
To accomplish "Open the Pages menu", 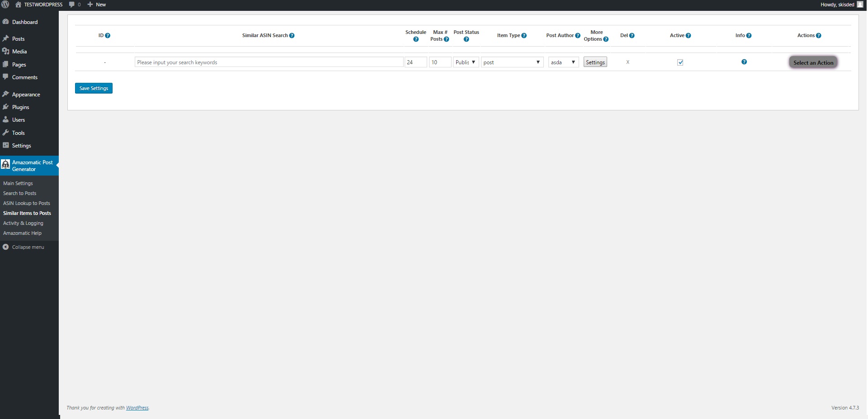I will point(19,65).
